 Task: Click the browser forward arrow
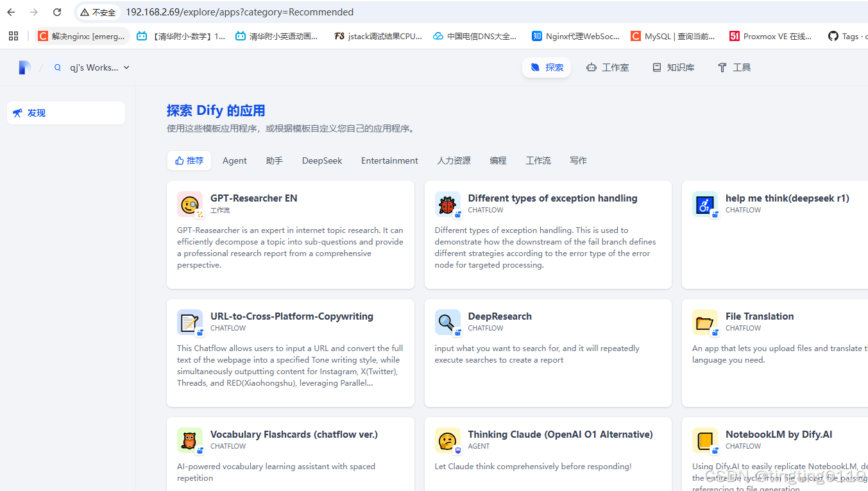pos(34,12)
